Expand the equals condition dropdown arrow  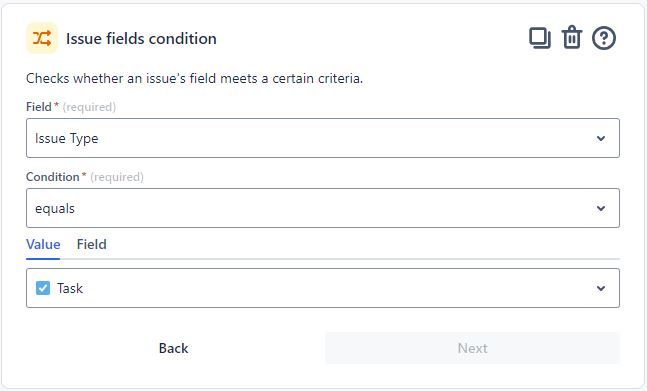click(601, 208)
